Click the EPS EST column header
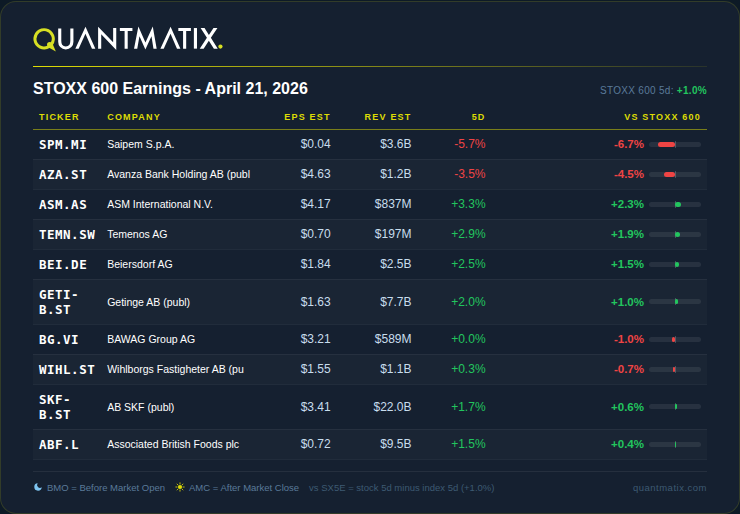 [x=307, y=117]
